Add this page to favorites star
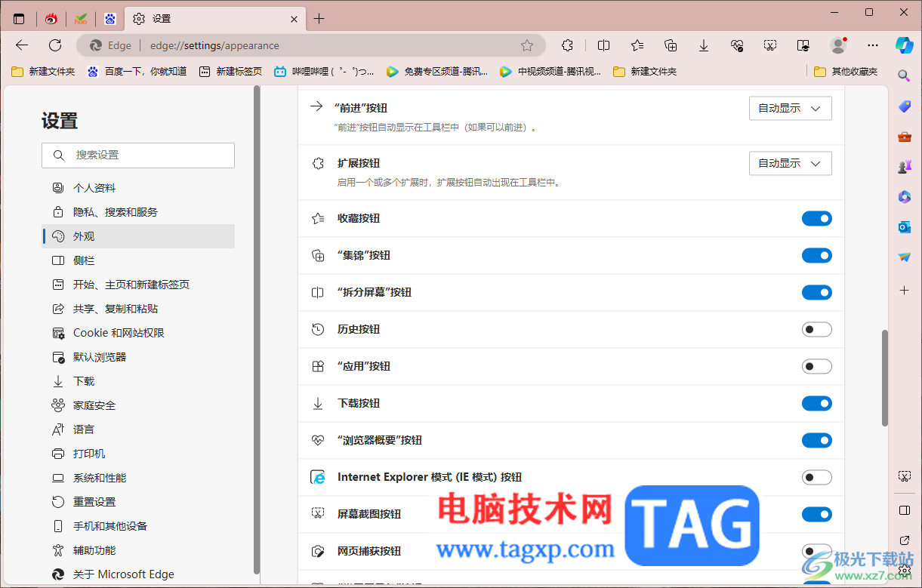This screenshot has width=922, height=588. click(527, 45)
